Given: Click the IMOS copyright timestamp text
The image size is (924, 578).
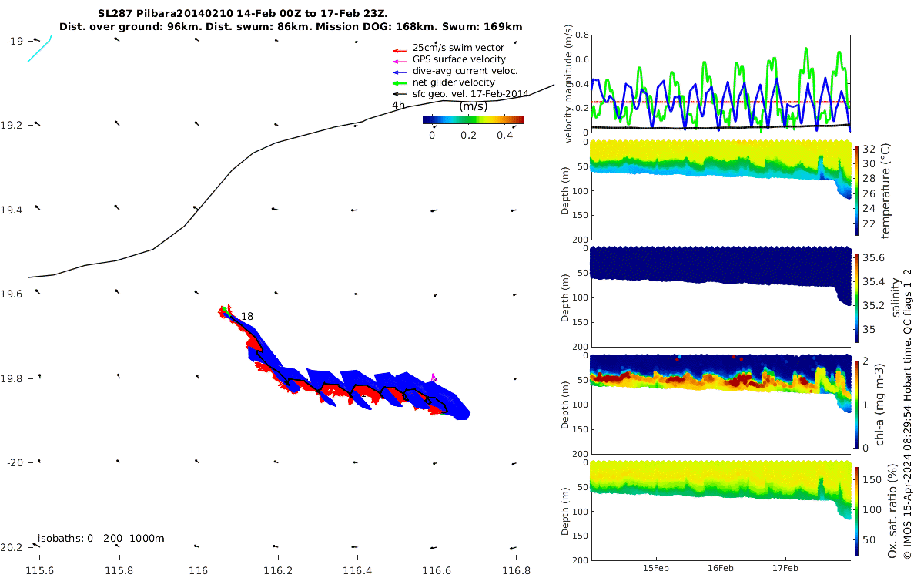Looking at the screenshot, I should (x=908, y=413).
